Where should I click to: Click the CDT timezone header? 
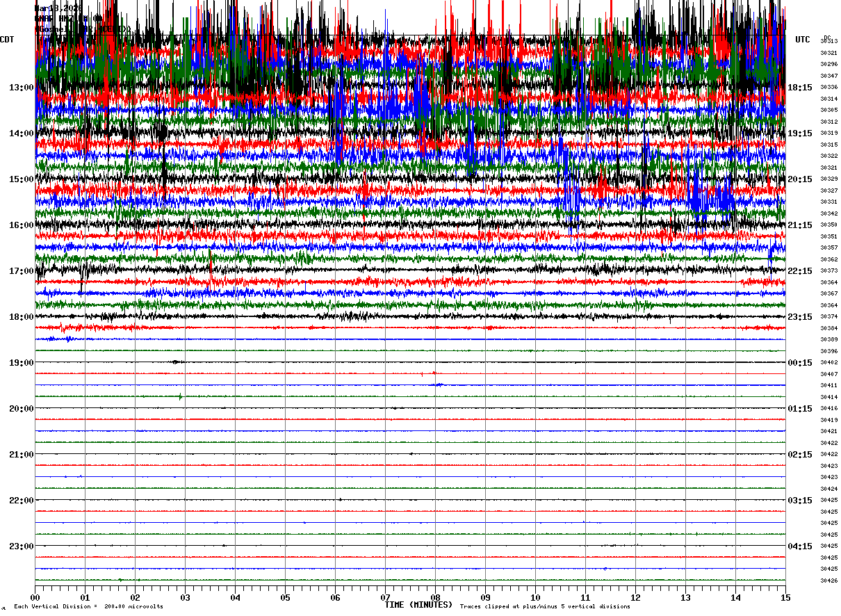point(8,40)
